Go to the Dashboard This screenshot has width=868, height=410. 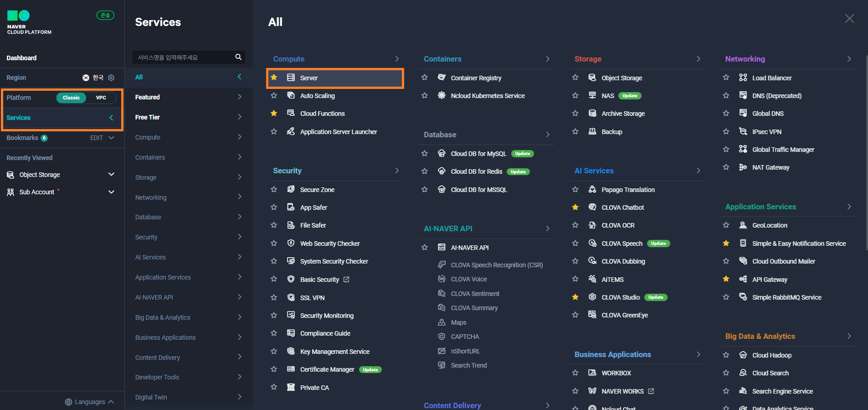[21, 58]
